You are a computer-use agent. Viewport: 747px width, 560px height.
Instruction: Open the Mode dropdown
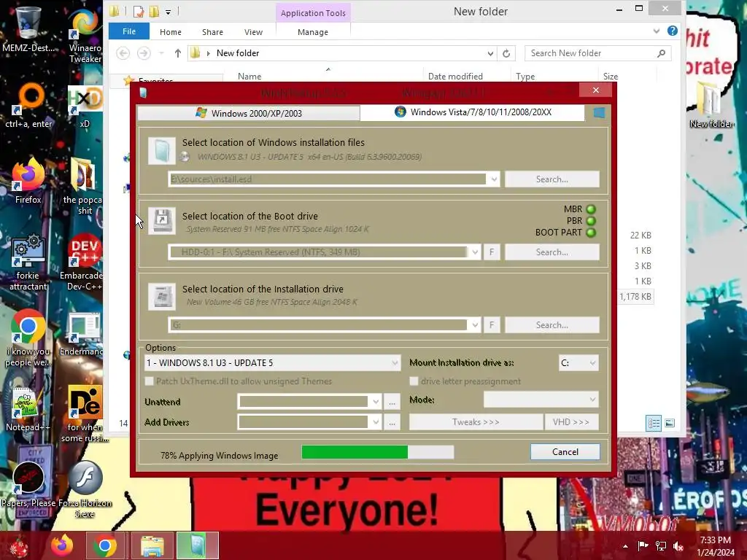[541, 400]
